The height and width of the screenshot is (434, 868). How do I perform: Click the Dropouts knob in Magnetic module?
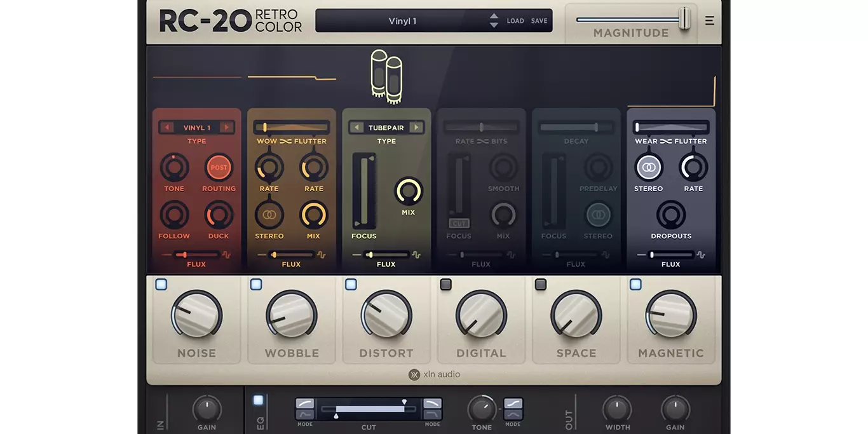[x=671, y=215]
